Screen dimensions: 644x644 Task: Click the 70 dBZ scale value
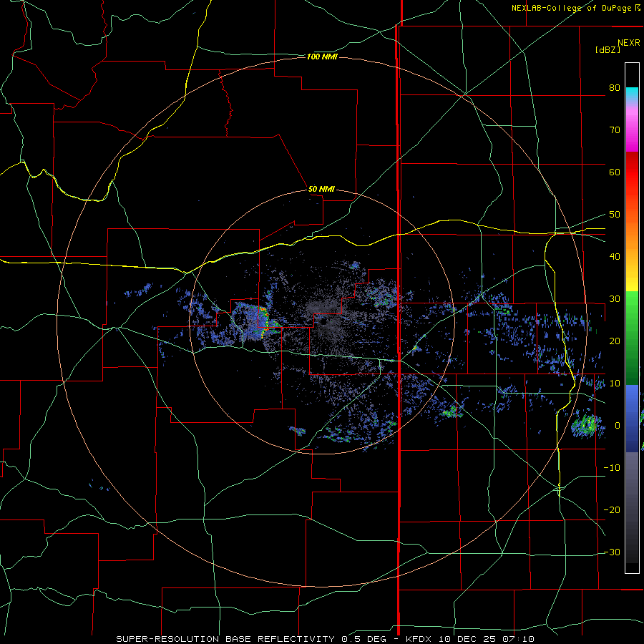[615, 130]
